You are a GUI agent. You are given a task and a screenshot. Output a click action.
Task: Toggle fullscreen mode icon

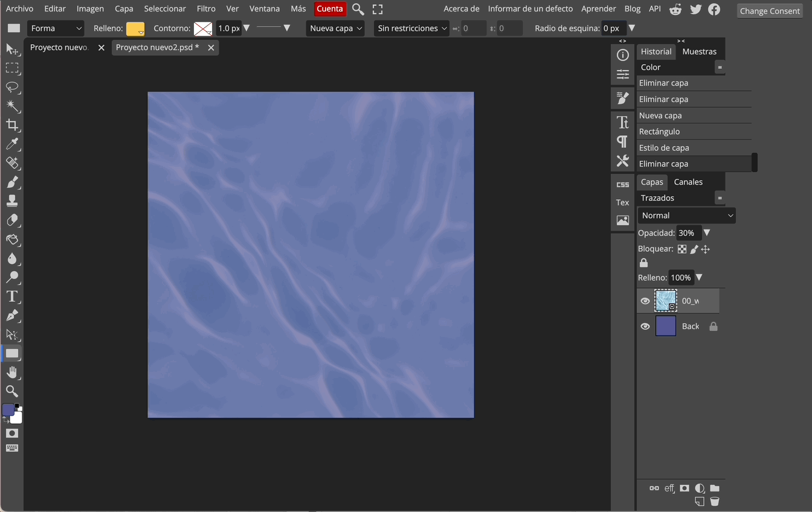pos(378,9)
